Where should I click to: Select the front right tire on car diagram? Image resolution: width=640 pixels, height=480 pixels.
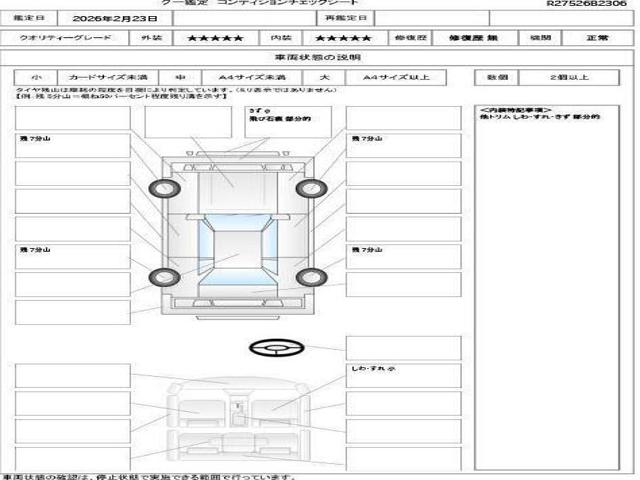[311, 189]
